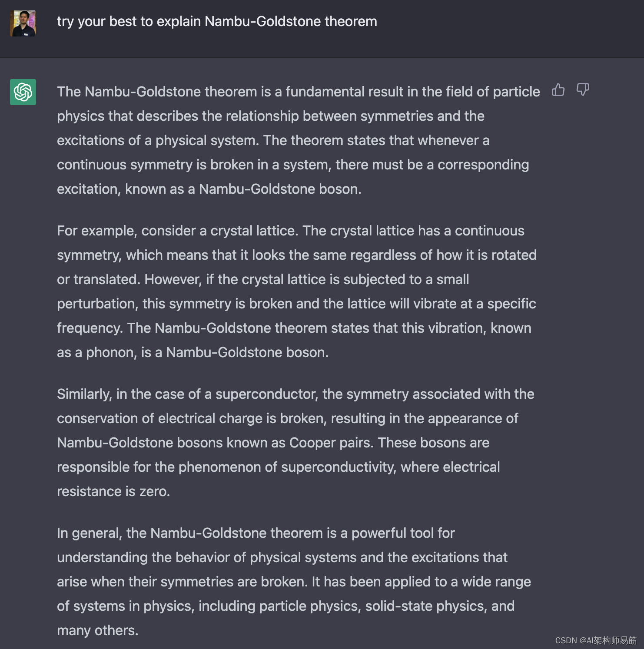
Task: Click the words "resistance is zero"
Action: tap(113, 491)
